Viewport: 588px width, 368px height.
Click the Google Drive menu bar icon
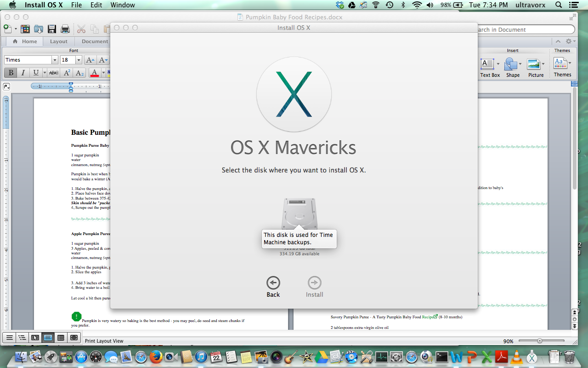pos(352,5)
